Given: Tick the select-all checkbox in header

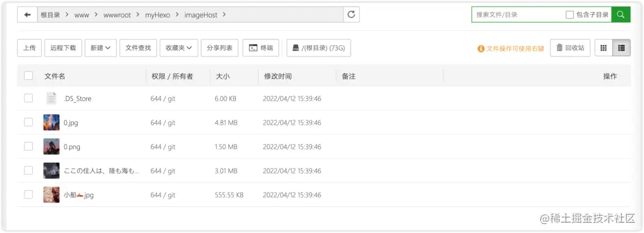Looking at the screenshot, I should click(29, 76).
